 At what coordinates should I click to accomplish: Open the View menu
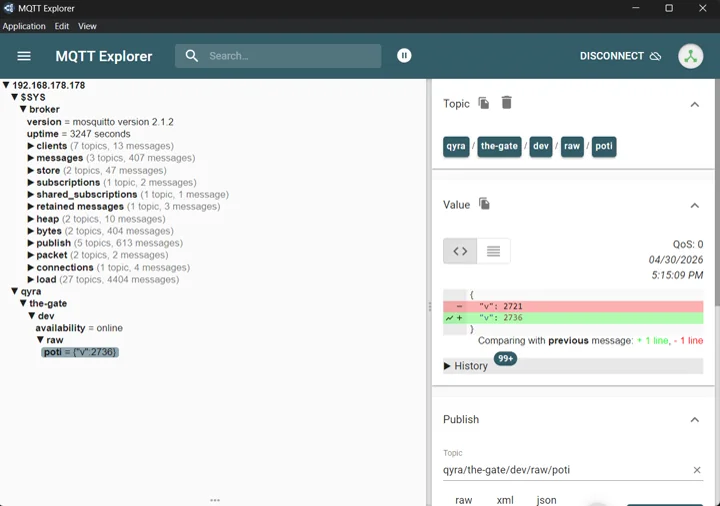tap(87, 26)
